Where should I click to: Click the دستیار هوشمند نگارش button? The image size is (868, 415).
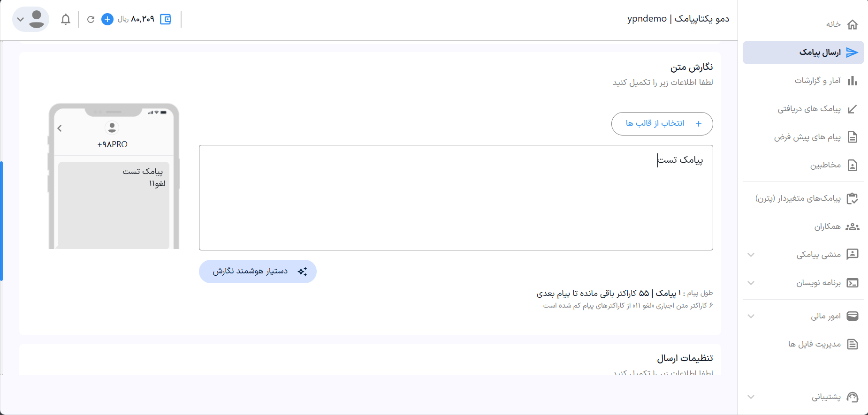(258, 272)
